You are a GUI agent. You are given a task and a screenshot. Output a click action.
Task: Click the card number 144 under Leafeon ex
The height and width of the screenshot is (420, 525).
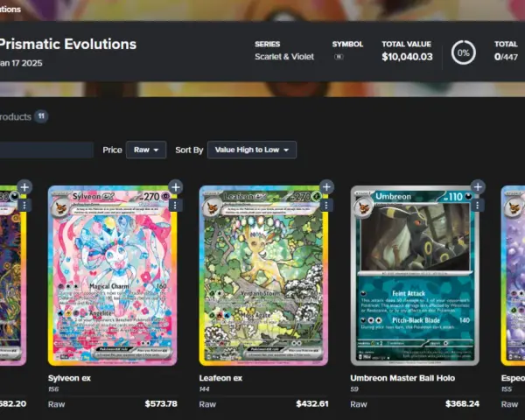click(x=204, y=389)
